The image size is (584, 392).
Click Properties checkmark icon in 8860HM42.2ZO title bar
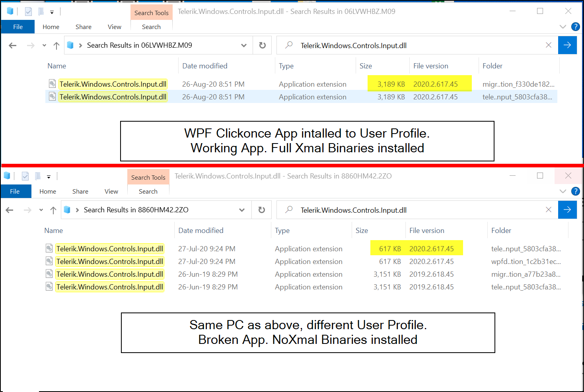[x=25, y=176]
